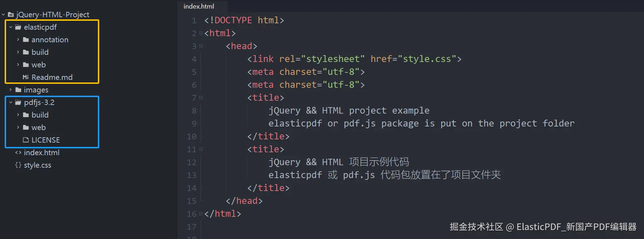This screenshot has width=644, height=239.
Task: Select the elasticpdf folder name
Action: pos(40,27)
